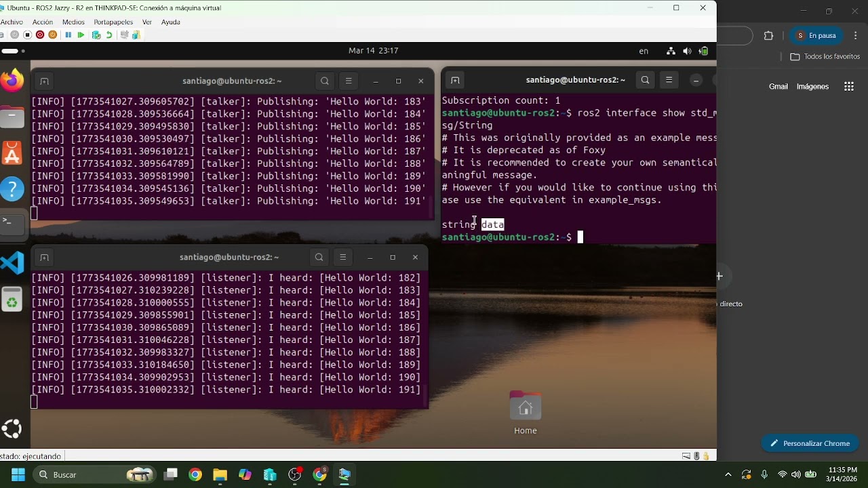The width and height of the screenshot is (868, 488).
Task: Click the microphone icon in system tray
Action: (x=764, y=474)
